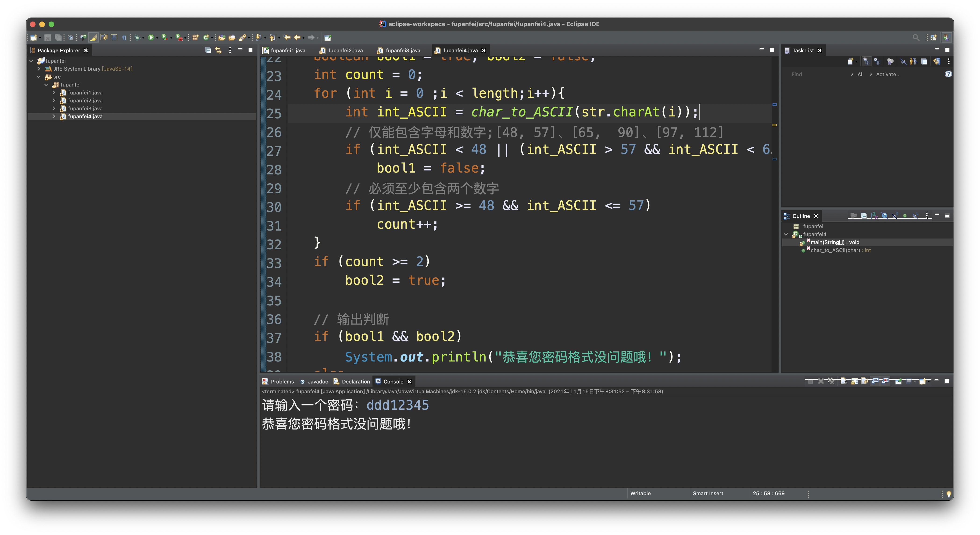Click the Save All toolbar icon
This screenshot has height=535, width=980.
coord(58,37)
